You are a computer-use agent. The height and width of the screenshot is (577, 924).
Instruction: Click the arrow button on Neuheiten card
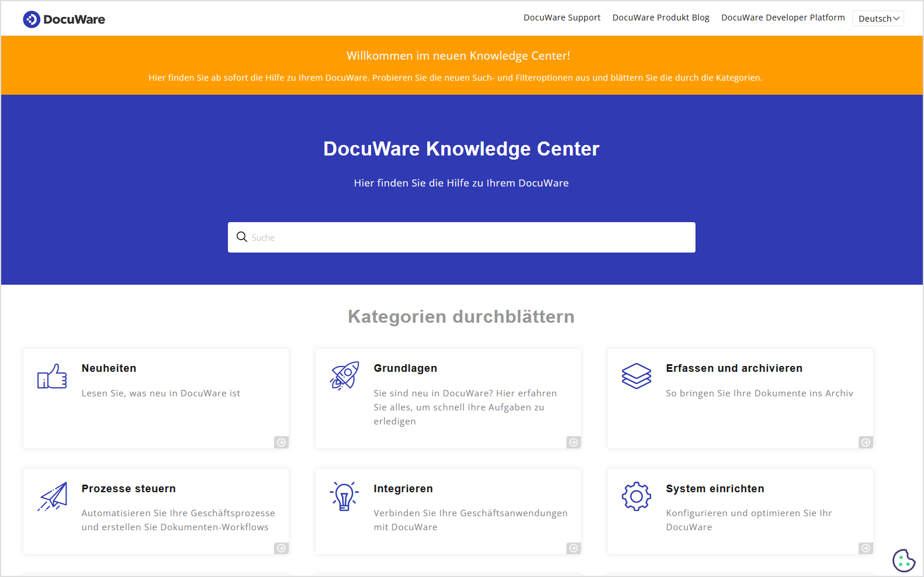click(x=281, y=443)
